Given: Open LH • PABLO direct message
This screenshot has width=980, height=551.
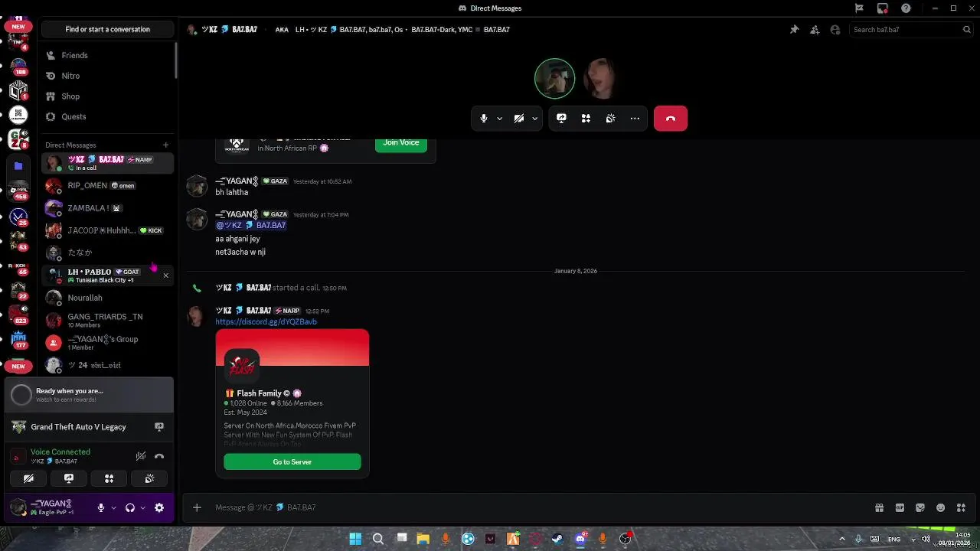Looking at the screenshot, I should 107,275.
